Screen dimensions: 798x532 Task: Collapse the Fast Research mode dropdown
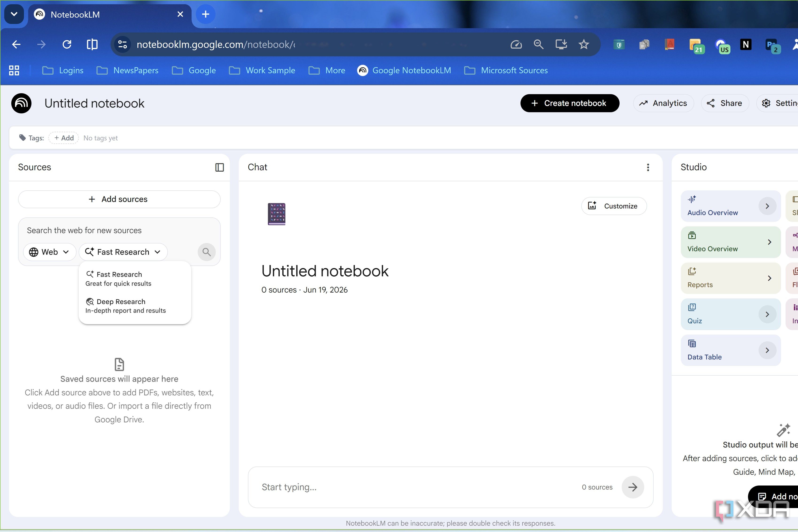coord(123,252)
